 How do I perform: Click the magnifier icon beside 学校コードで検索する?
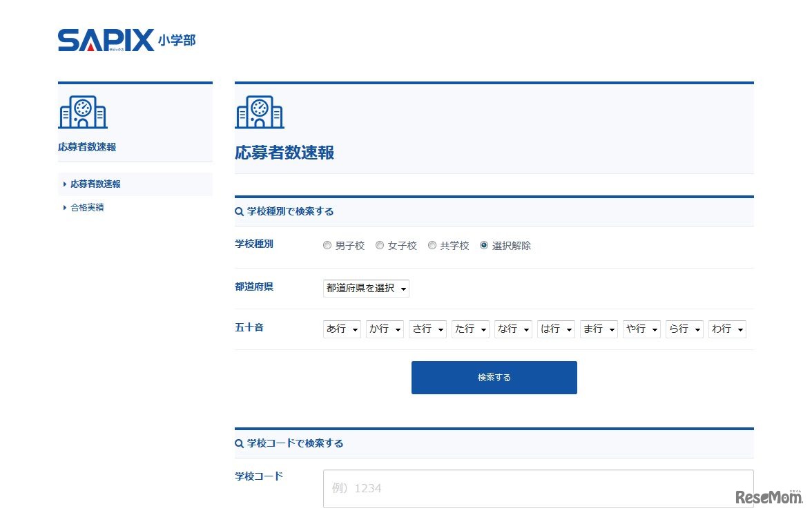238,443
